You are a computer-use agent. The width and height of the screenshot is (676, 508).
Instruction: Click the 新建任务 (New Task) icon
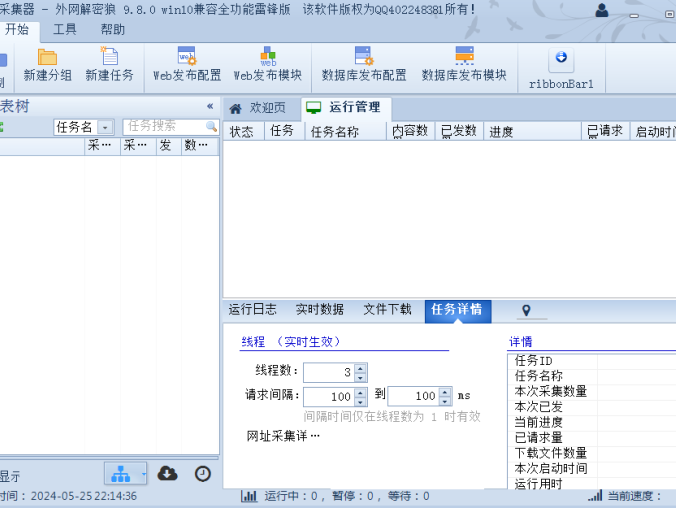point(109,58)
